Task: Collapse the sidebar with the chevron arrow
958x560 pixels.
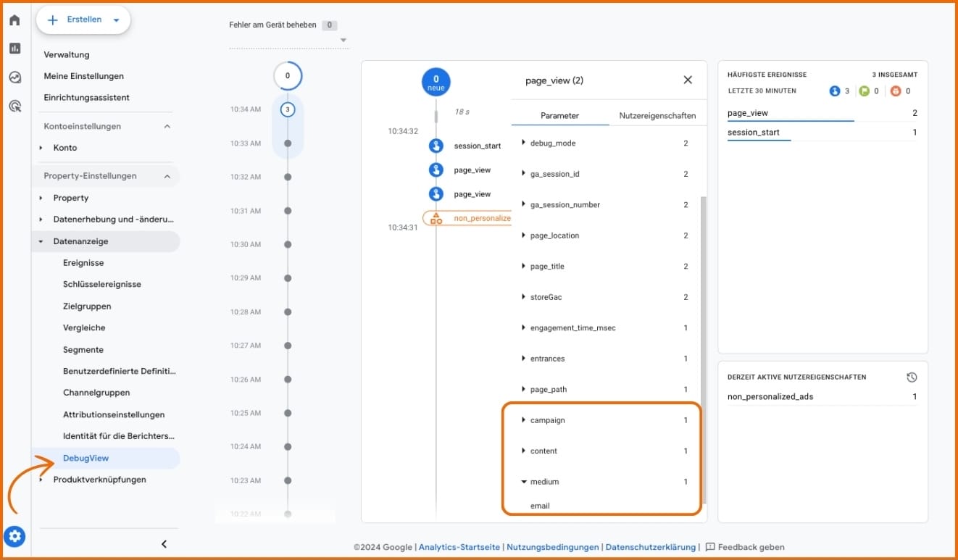Action: [164, 544]
